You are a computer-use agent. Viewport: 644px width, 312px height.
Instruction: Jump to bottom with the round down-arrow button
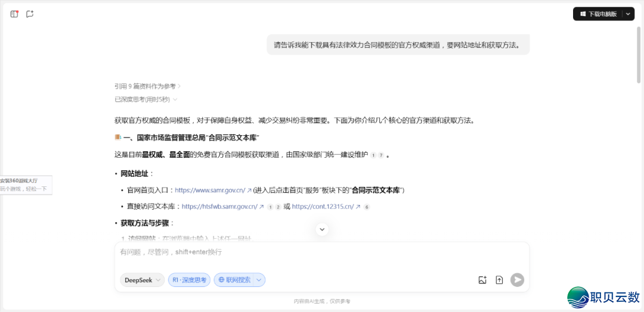[x=322, y=229]
